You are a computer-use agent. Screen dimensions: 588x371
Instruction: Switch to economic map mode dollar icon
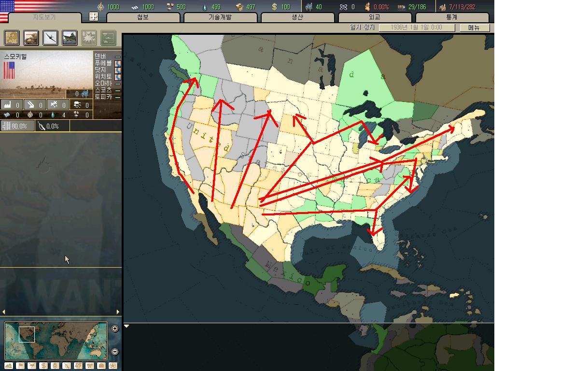[x=43, y=366]
